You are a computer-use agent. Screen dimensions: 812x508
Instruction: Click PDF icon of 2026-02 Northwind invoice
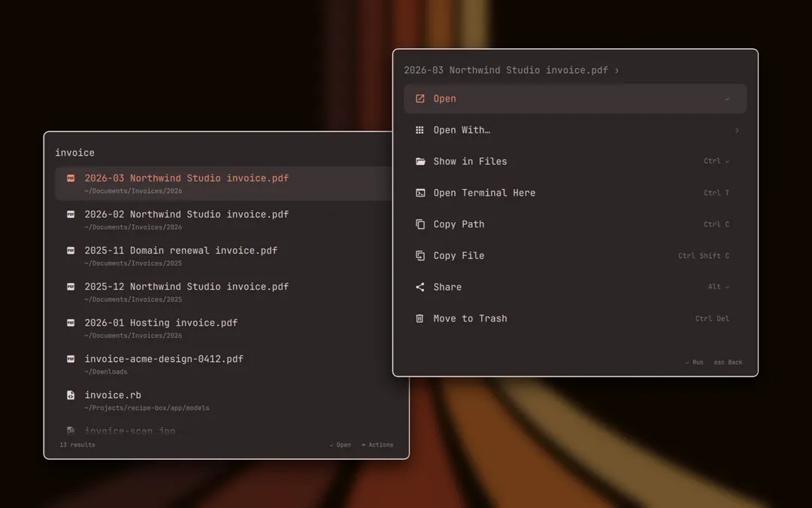[71, 214]
